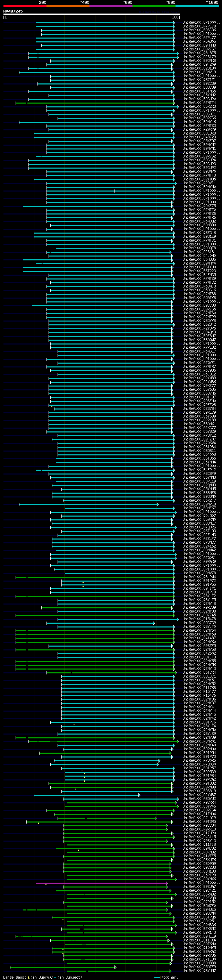The width and height of the screenshot is (222, 980).
Task: Select hit label UniRef100_Q8LPW4
Action: 199,577
